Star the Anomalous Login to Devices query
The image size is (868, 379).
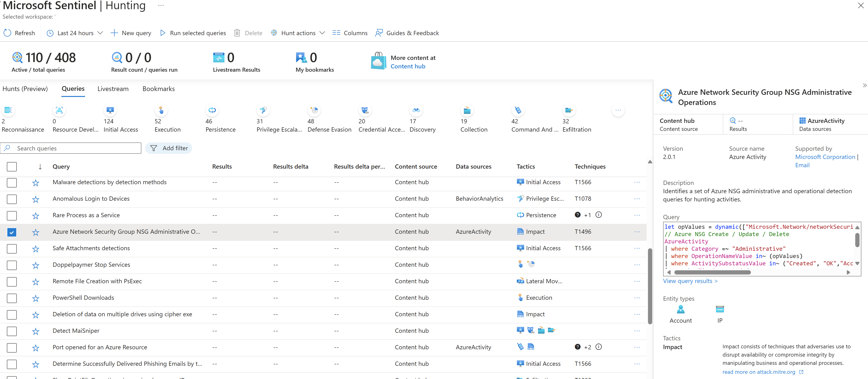pos(35,199)
